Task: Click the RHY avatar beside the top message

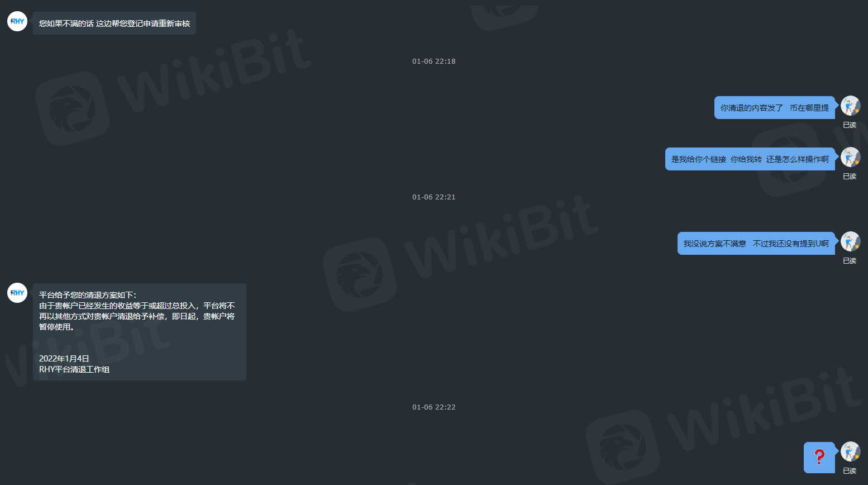Action: point(17,21)
